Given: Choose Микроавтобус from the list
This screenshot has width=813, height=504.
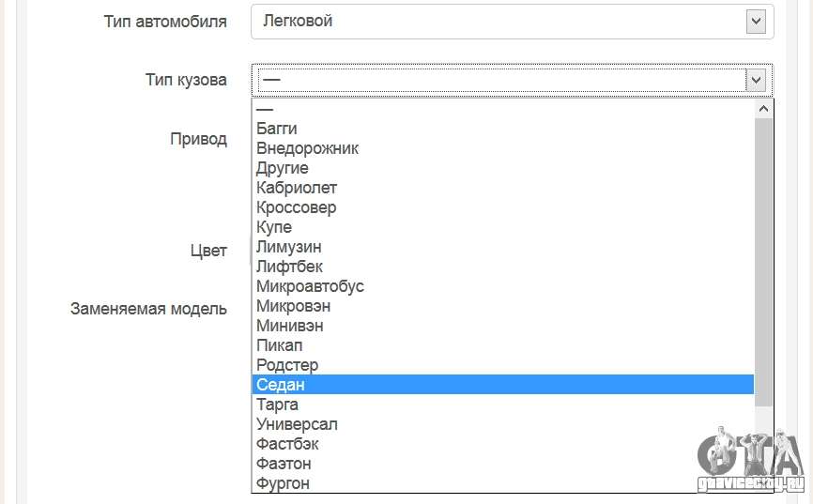Looking at the screenshot, I should (502, 286).
